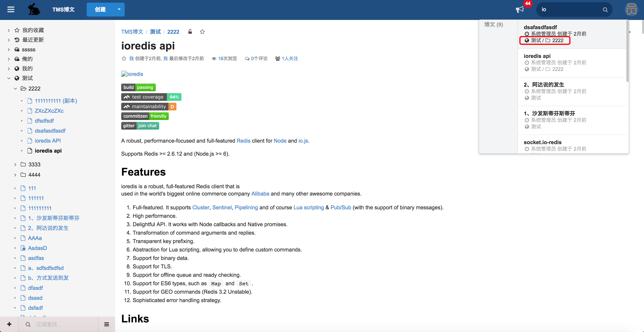
Task: Expand the 我的收藏 section
Action: [x=9, y=30]
